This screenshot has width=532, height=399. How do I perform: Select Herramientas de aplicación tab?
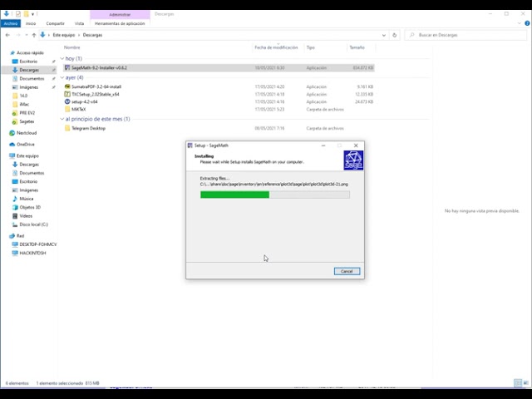pos(120,23)
